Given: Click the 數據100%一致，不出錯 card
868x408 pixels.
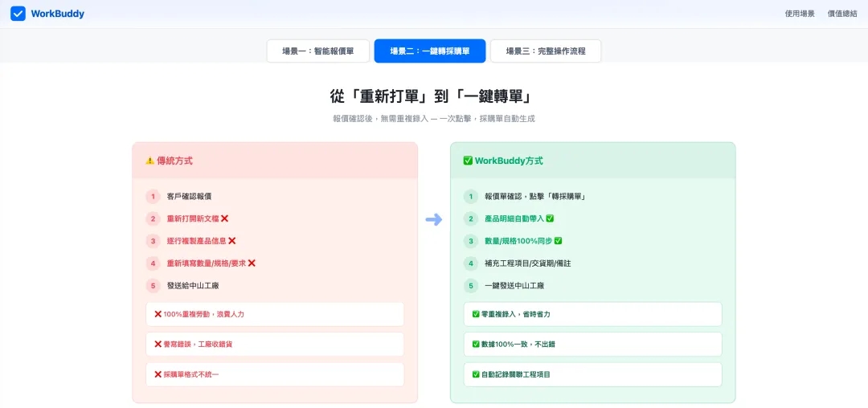Looking at the screenshot, I should point(593,344).
